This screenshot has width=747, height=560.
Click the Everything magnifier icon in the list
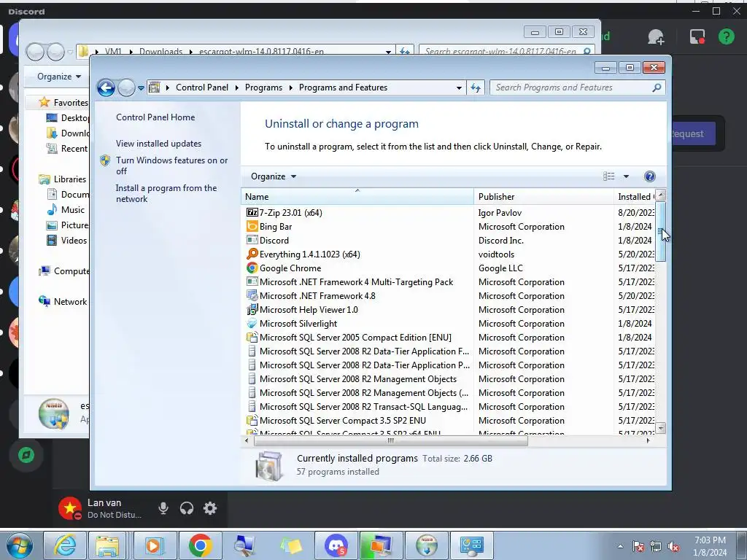pyautogui.click(x=252, y=254)
